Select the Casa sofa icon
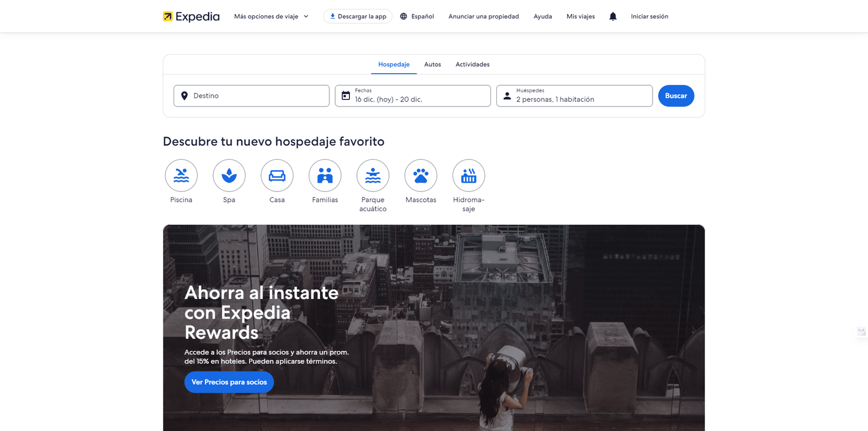The width and height of the screenshot is (868, 431). (x=277, y=175)
